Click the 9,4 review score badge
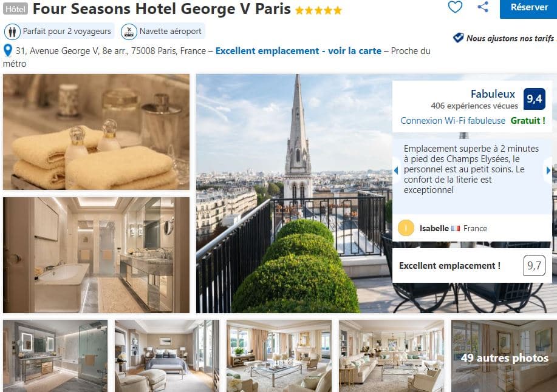 pos(535,99)
